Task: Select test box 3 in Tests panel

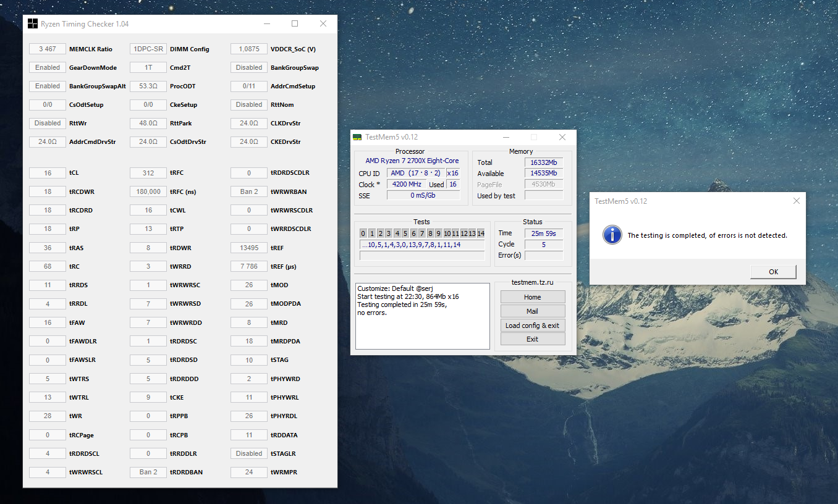Action: click(389, 233)
